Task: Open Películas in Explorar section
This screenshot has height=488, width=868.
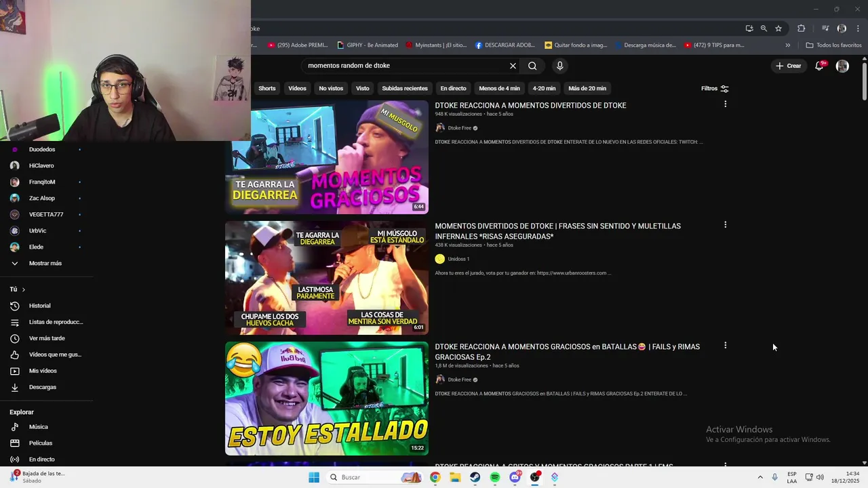Action: pos(40,443)
